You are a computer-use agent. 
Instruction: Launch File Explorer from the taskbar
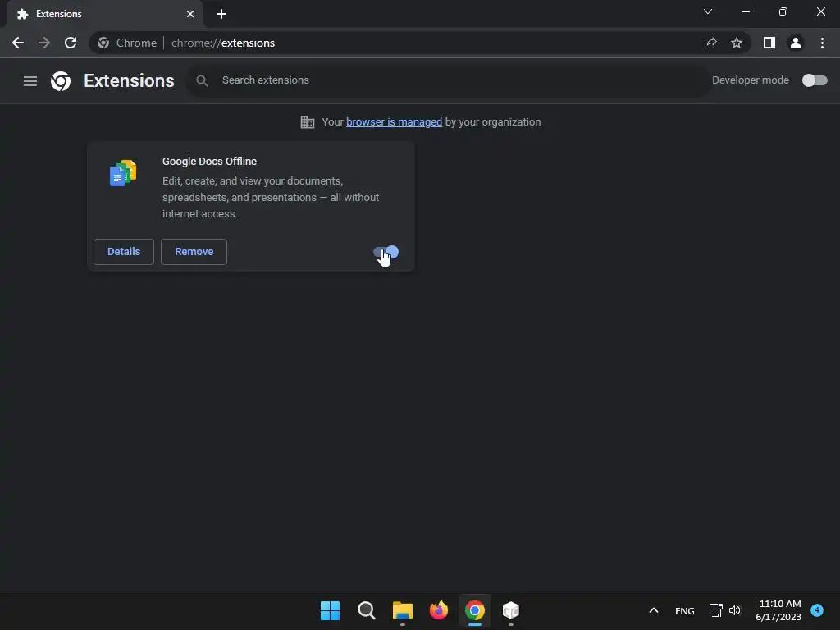[402, 610]
